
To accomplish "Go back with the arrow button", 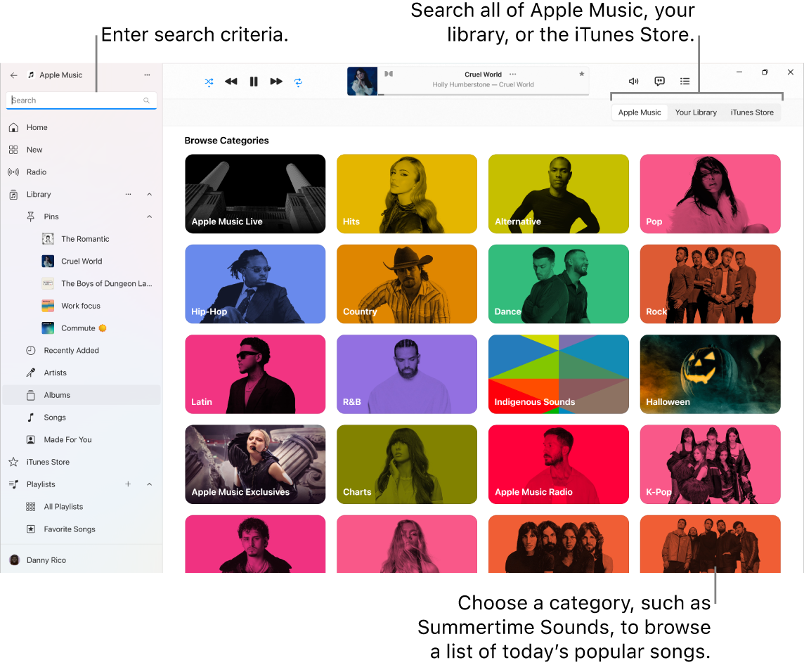I will click(14, 75).
